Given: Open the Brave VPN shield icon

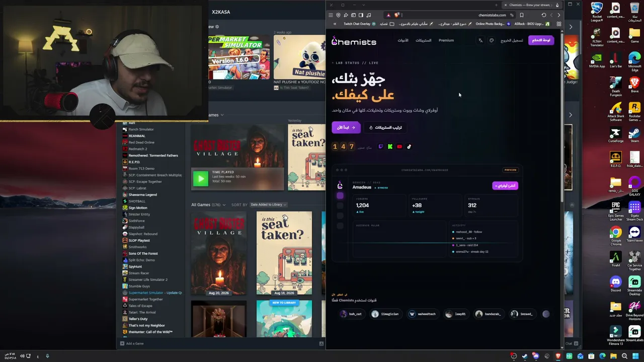Looking at the screenshot, I should 338,15.
